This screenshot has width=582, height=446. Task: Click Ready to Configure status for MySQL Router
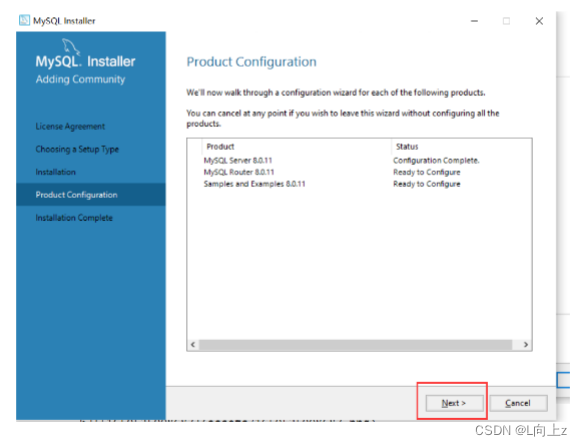click(x=427, y=172)
